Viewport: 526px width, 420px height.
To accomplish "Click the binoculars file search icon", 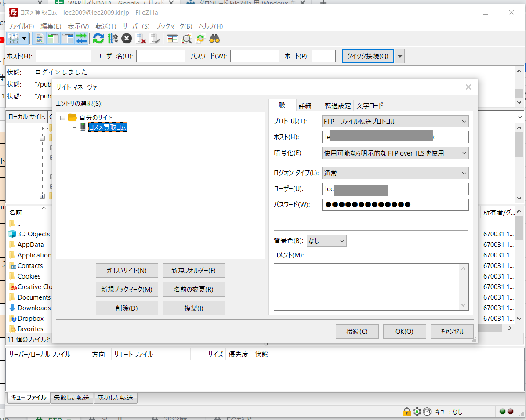I will [x=214, y=39].
